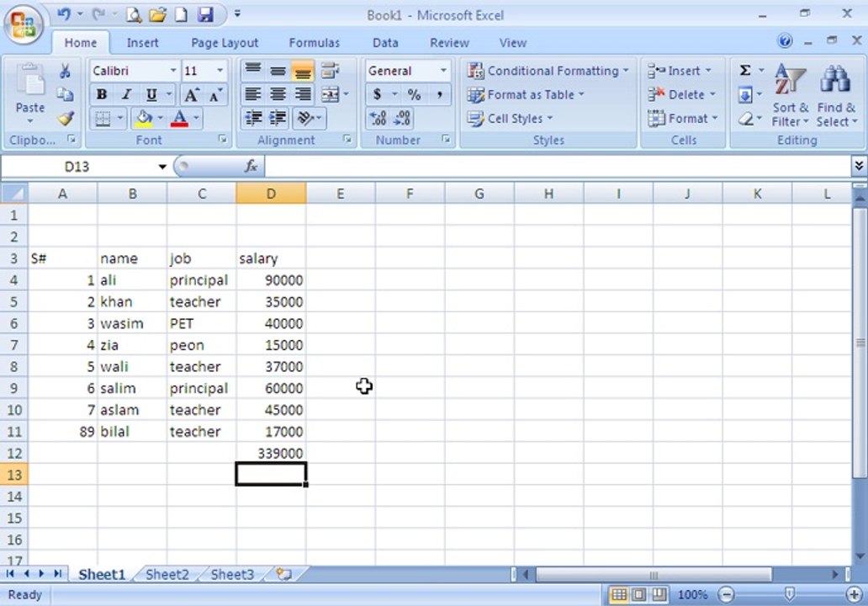Click Shrink Font icon
This screenshot has width=868, height=606.
215,95
